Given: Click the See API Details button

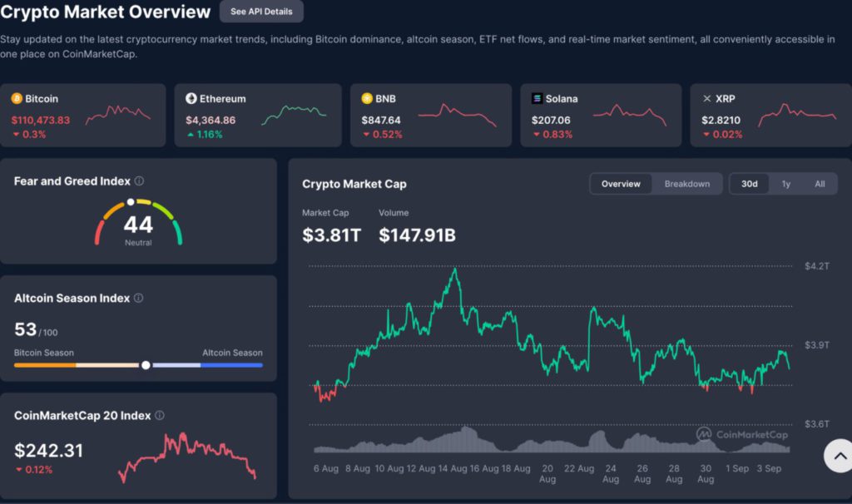Looking at the screenshot, I should point(261,12).
